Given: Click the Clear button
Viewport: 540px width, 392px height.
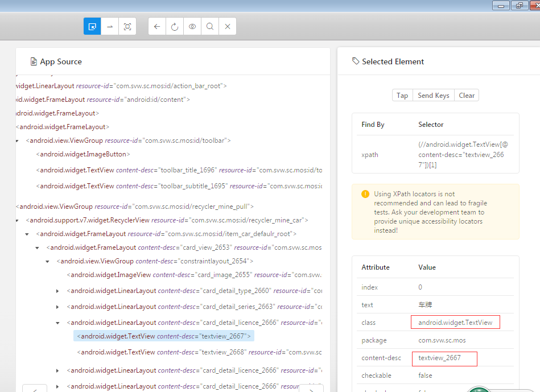Looking at the screenshot, I should click(466, 96).
